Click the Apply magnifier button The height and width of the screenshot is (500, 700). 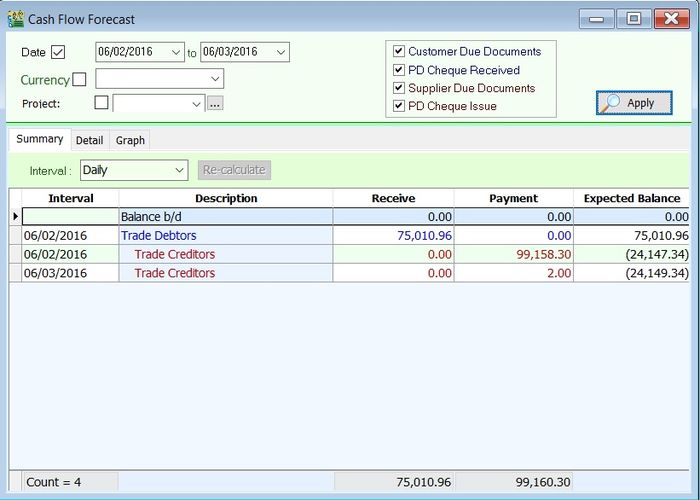[x=634, y=103]
